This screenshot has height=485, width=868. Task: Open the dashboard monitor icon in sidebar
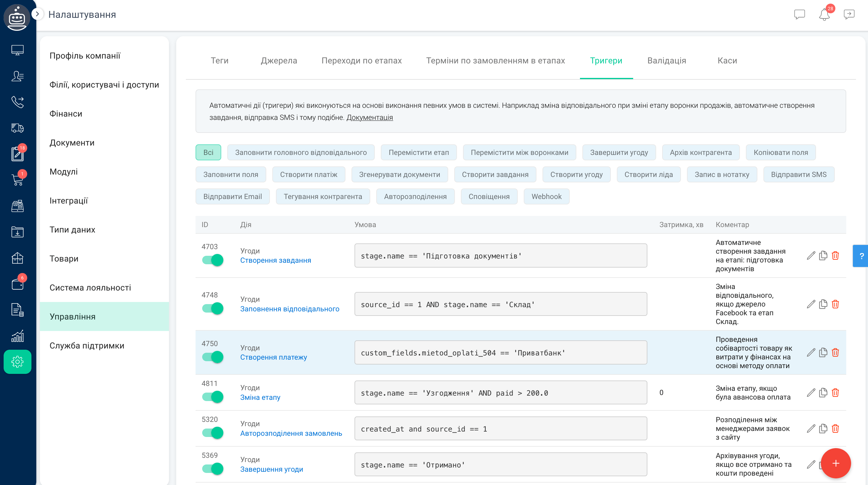pos(18,50)
